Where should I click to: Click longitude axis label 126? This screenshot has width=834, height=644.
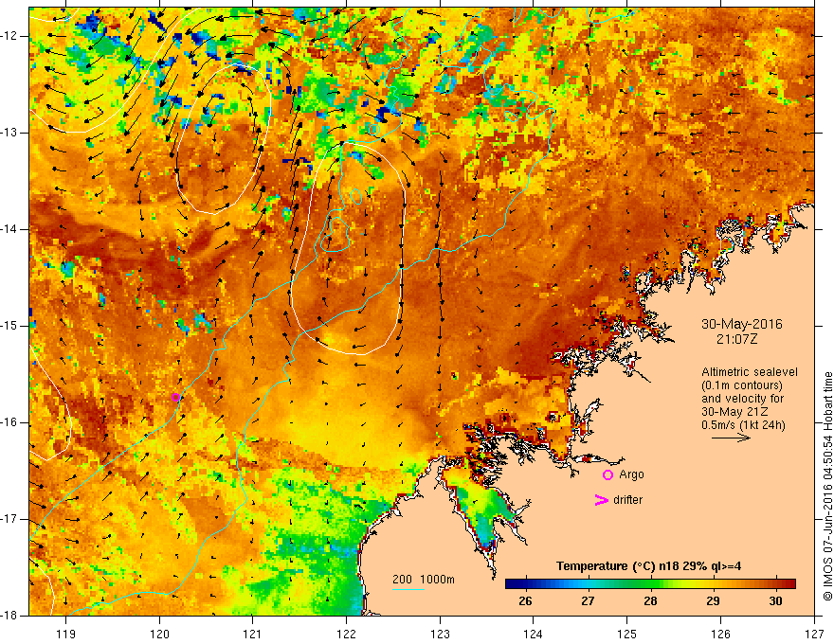pyautogui.click(x=720, y=634)
